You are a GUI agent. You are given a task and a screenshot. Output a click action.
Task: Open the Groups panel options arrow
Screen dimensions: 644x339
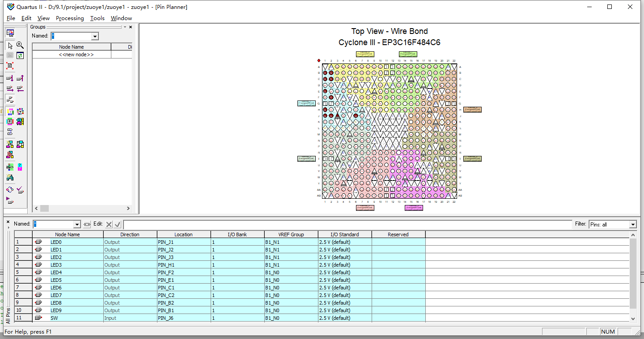(125, 27)
